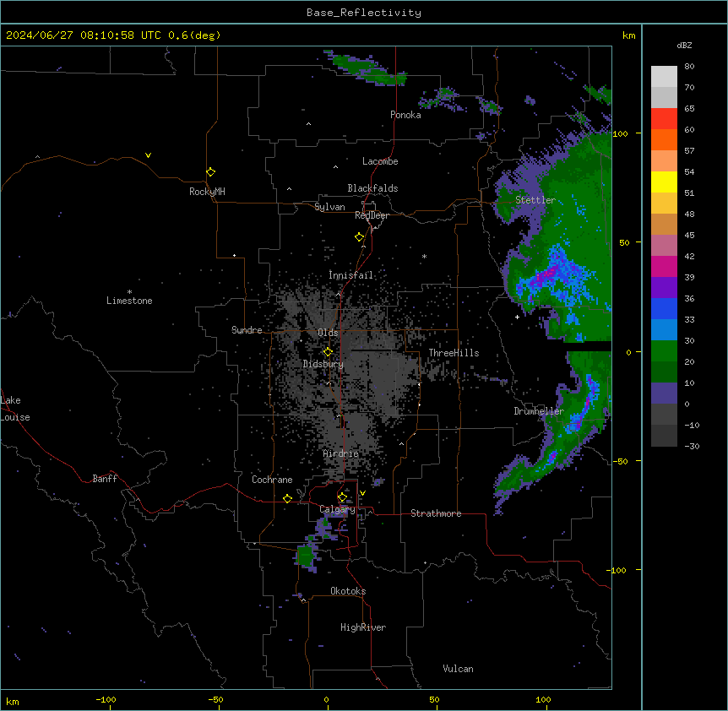The height and width of the screenshot is (711, 728).
Task: Click the Okotoks label
Action: (x=348, y=591)
